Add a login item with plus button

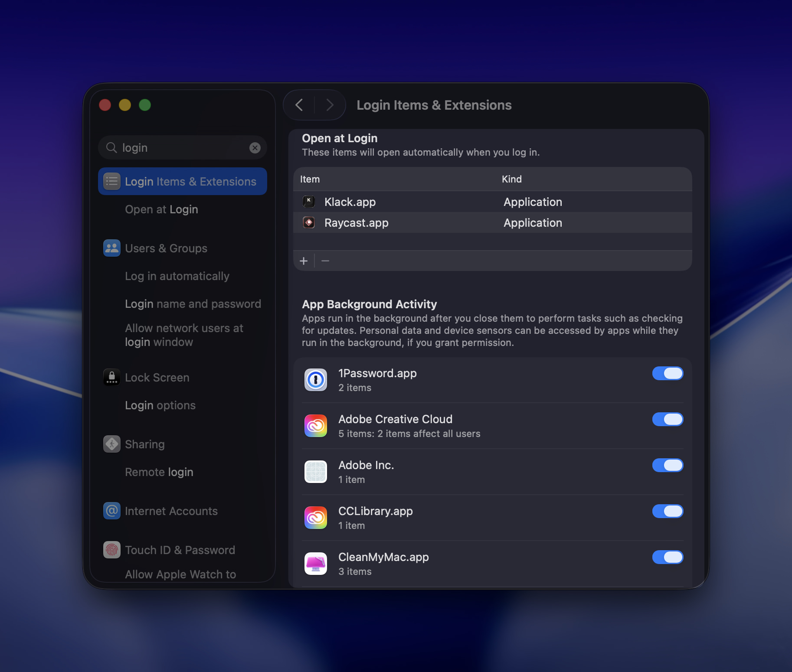(304, 261)
